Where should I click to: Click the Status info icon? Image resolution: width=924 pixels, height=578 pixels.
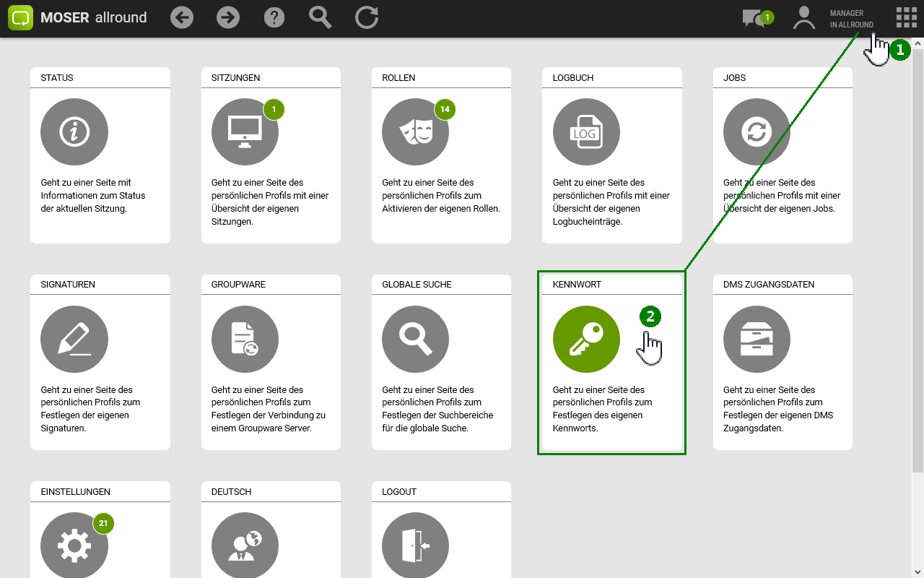pos(74,132)
